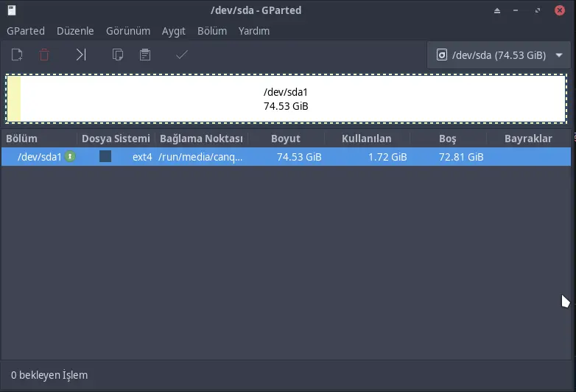Select the /dev/sda1 block in disk map
This screenshot has height=392, width=576.
(286, 99)
